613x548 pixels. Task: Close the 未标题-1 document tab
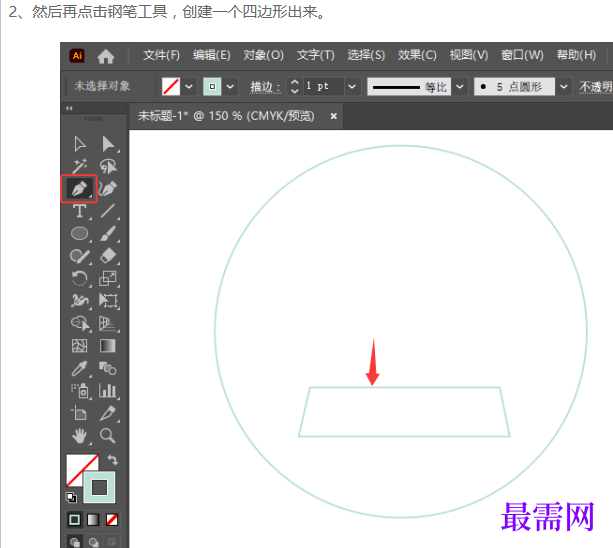tap(333, 116)
